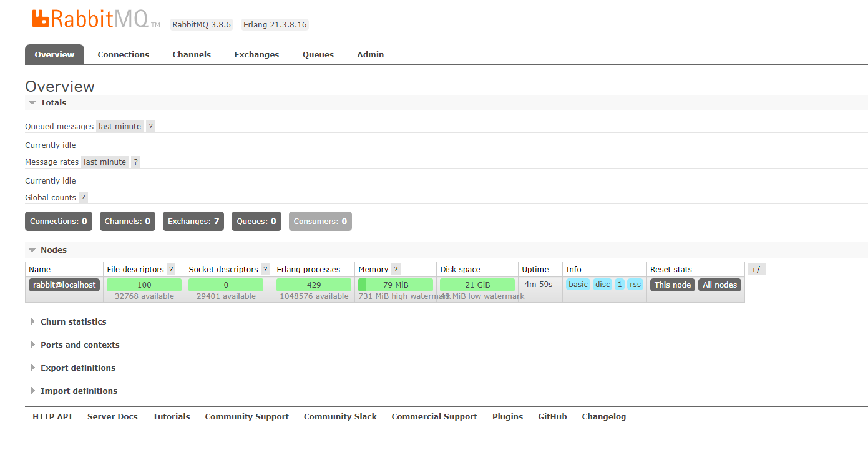
Task: Open the rabbit@localhost node details
Action: coord(64,285)
